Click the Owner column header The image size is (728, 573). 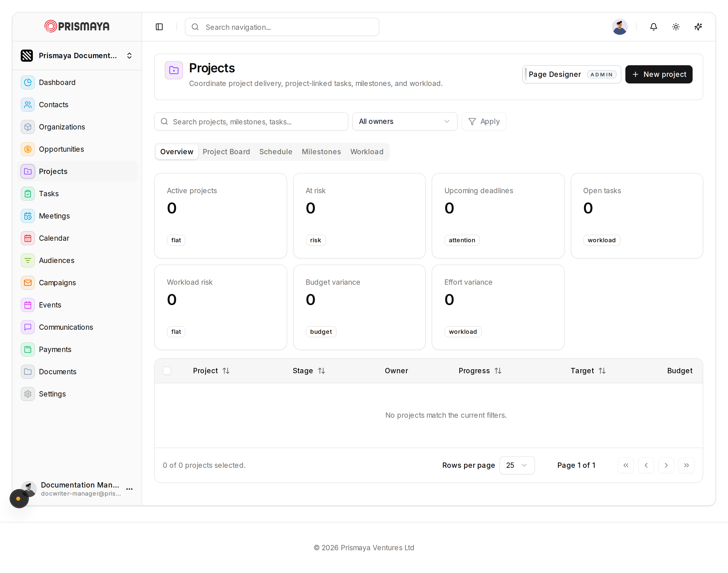396,371
